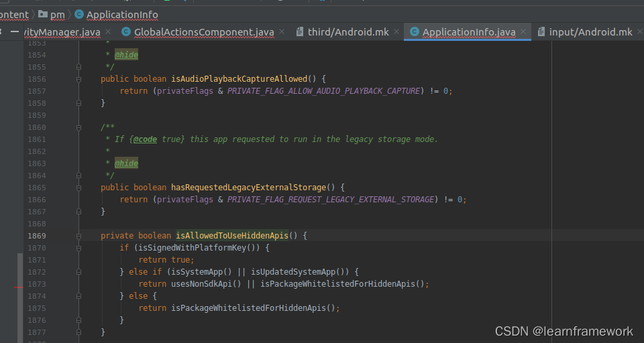
Task: Click isAudioPlaybackCaptureAllowed method name
Action: (x=239, y=79)
